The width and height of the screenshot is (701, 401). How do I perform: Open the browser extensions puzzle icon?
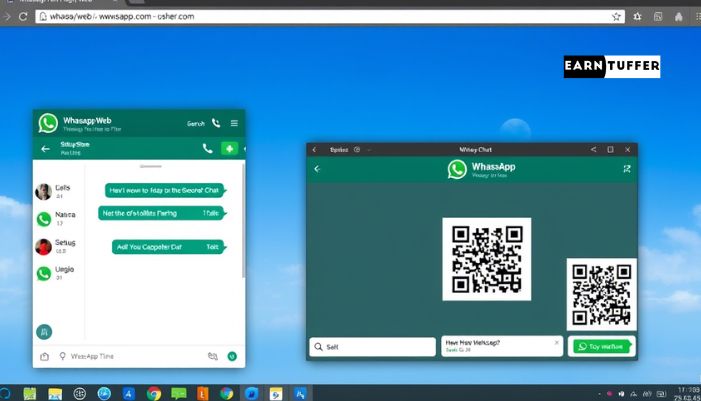(637, 17)
